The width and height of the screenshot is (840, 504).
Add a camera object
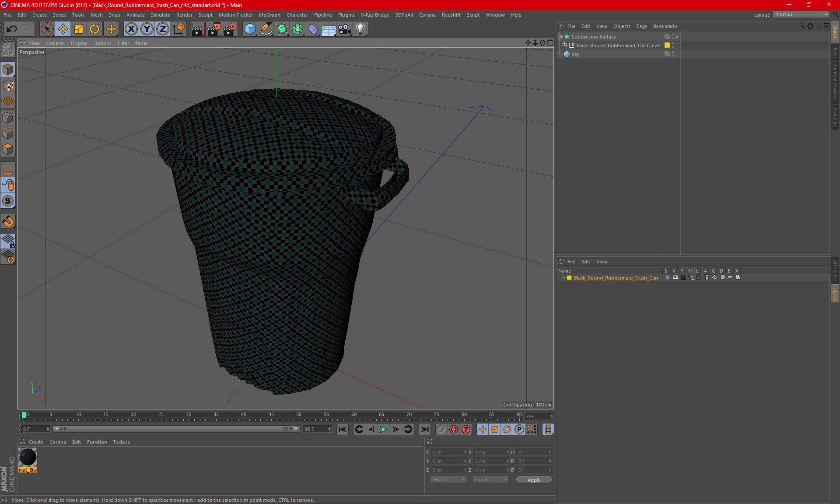pyautogui.click(x=345, y=29)
